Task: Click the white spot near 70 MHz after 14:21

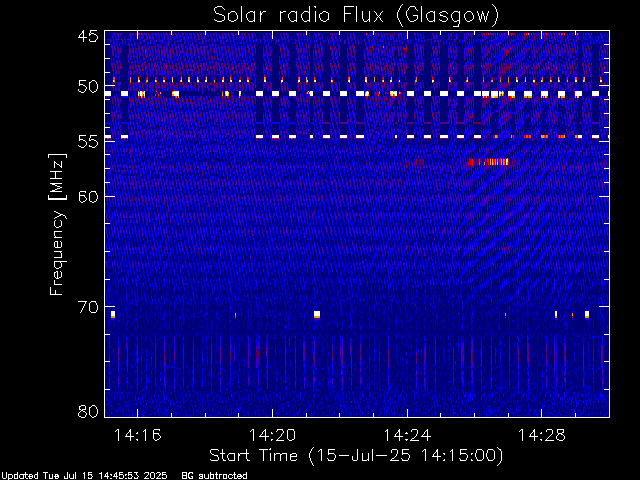Action: point(317,315)
